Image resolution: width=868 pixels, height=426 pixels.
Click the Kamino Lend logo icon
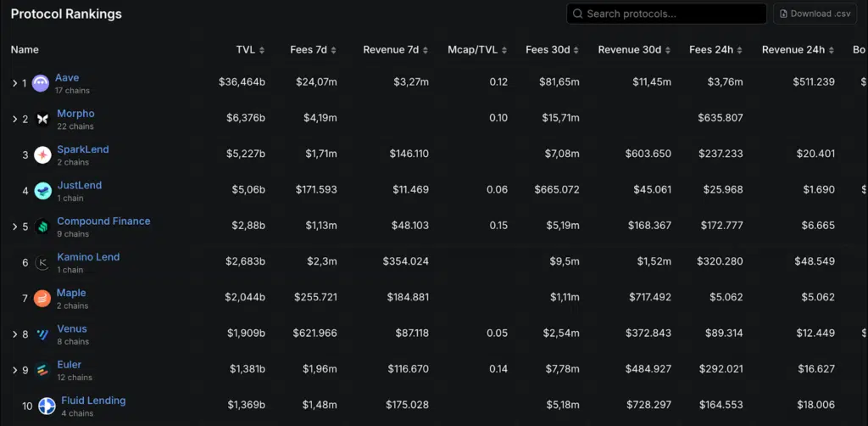point(42,263)
